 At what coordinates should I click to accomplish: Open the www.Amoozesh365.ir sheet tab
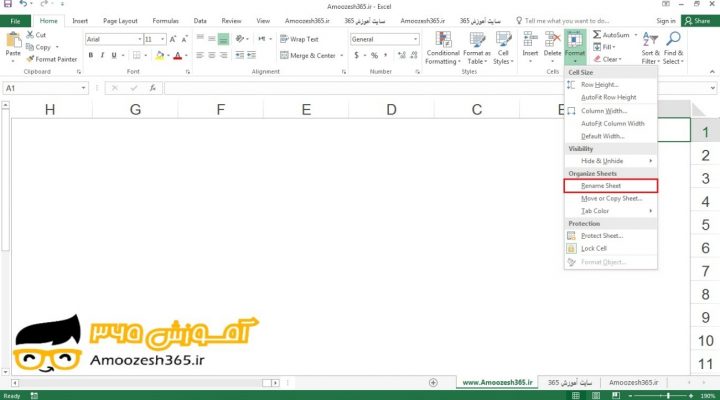[x=497, y=382]
